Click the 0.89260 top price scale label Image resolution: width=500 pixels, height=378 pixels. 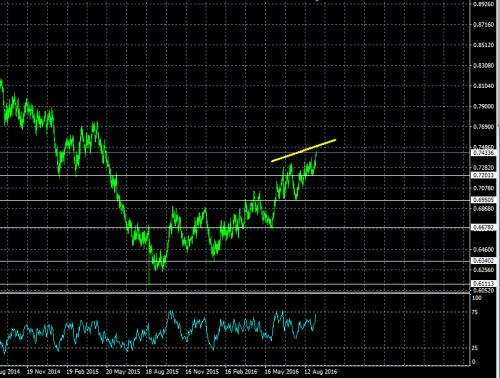point(484,4)
